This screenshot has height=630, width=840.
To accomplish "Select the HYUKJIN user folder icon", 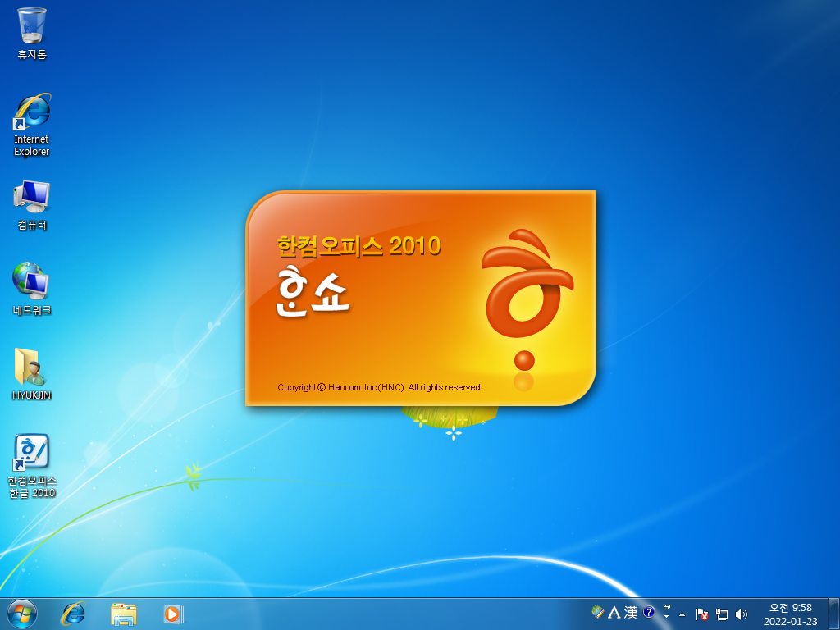I will pos(32,373).
